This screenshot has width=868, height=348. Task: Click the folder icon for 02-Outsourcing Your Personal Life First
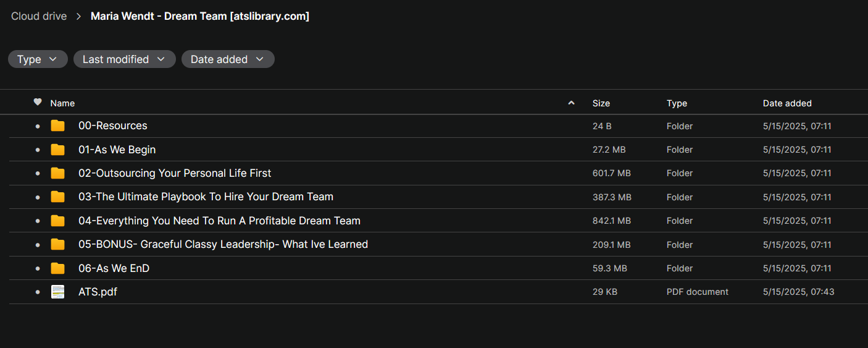pos(57,173)
